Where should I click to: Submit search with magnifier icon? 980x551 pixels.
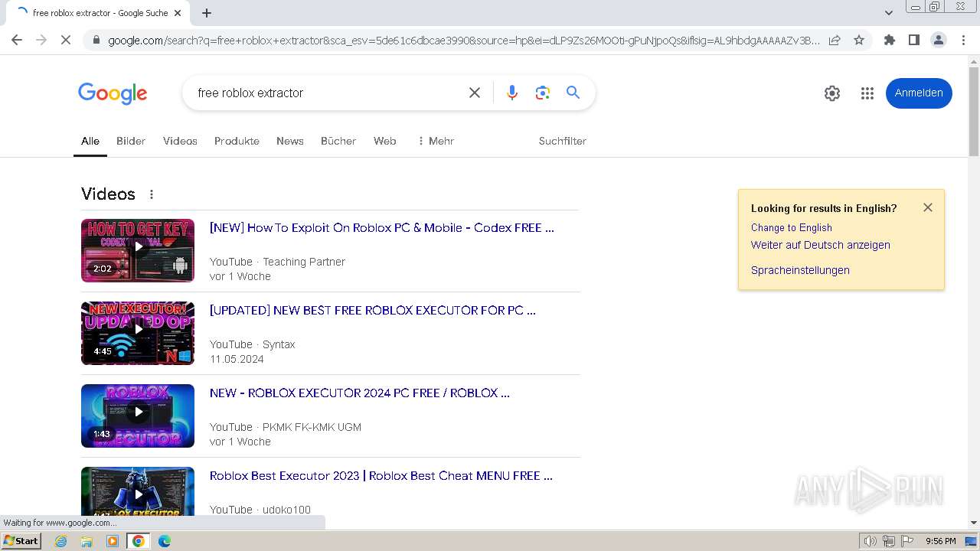click(x=573, y=93)
